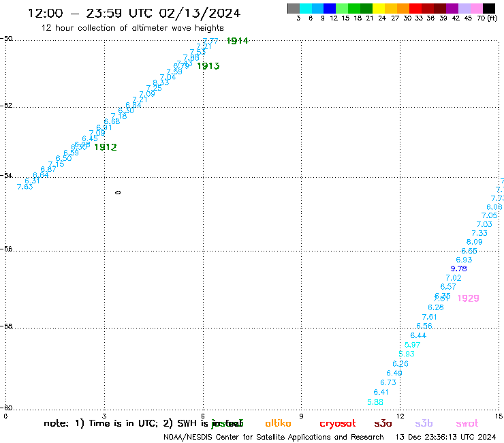Click the wave height value 7.15
Screen dimensions: 504x443
click(57, 164)
